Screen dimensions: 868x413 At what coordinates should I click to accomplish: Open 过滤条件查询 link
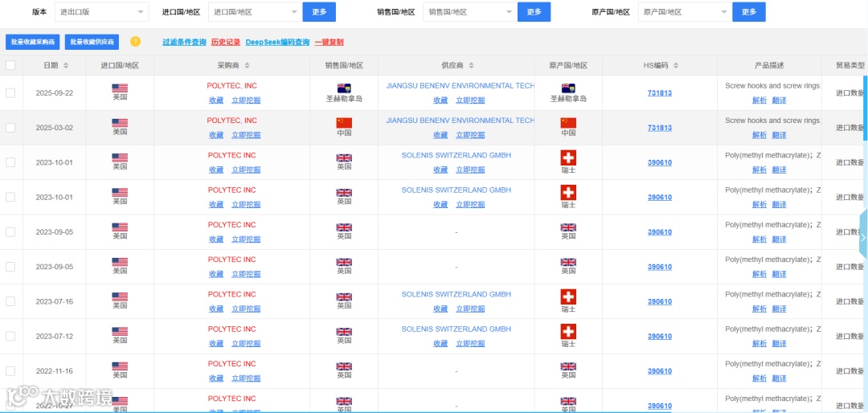184,42
